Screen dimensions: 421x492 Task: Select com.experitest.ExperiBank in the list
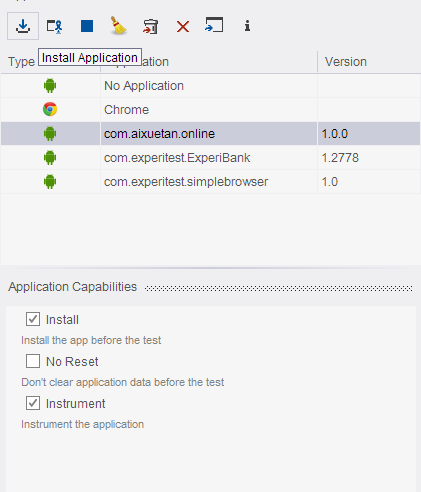click(x=177, y=158)
